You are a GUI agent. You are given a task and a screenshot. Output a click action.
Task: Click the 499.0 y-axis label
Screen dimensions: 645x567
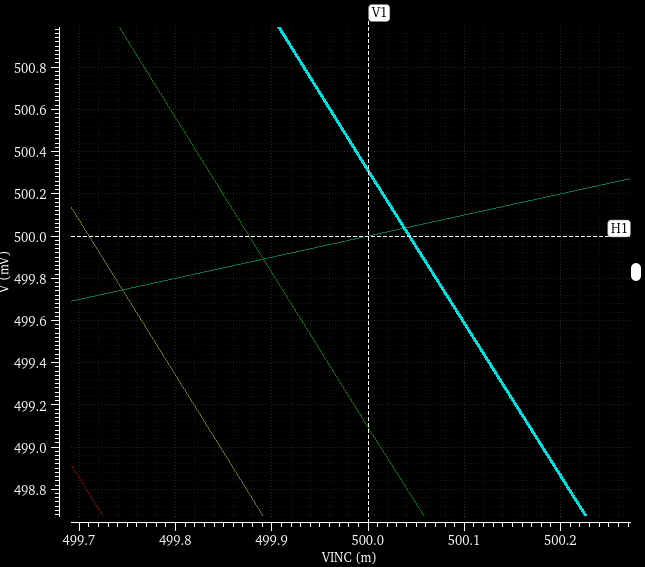pos(30,448)
